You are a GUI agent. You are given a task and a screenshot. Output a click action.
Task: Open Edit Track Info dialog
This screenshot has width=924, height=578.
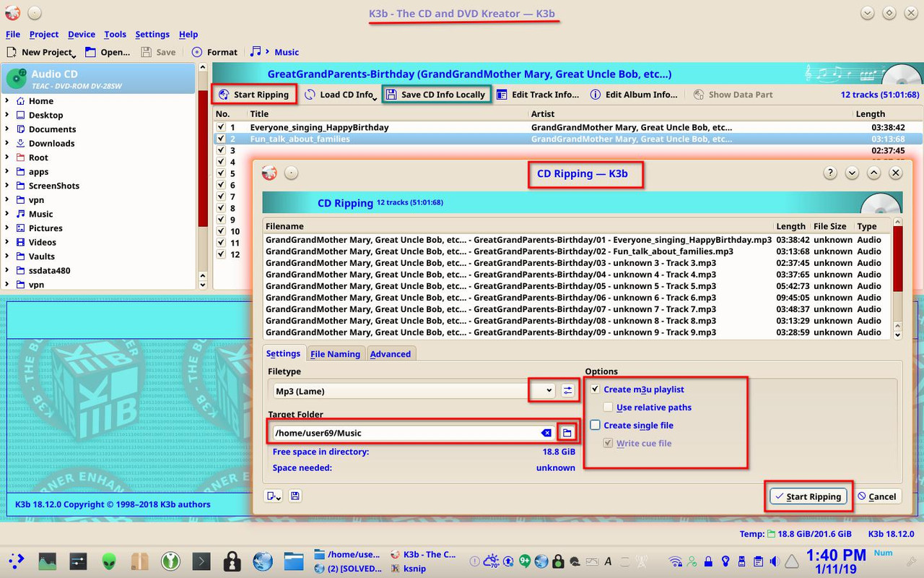[538, 95]
